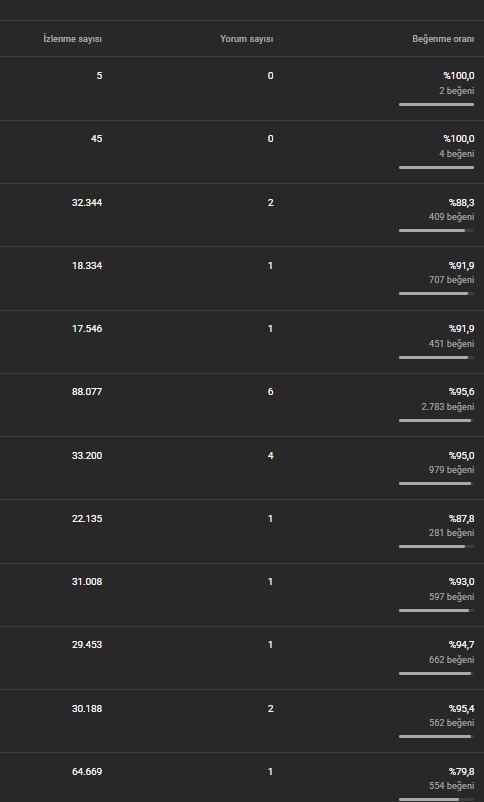Click the %87,8 like percentage

point(461,519)
